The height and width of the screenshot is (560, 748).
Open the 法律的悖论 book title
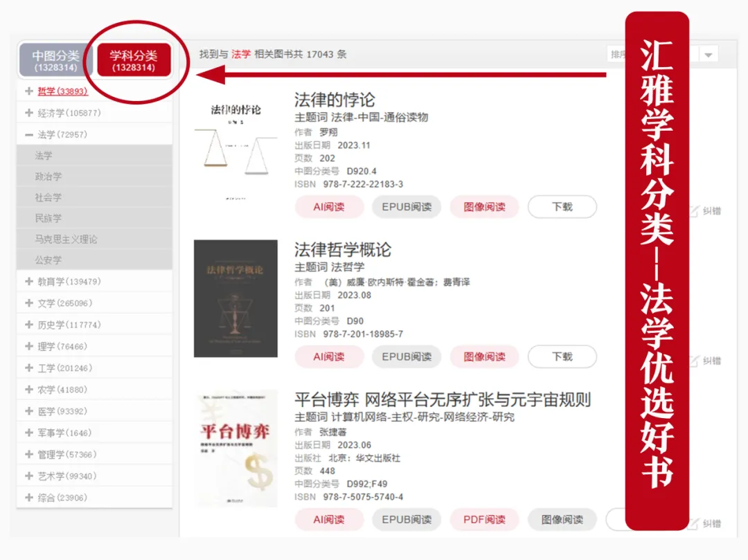coord(335,100)
